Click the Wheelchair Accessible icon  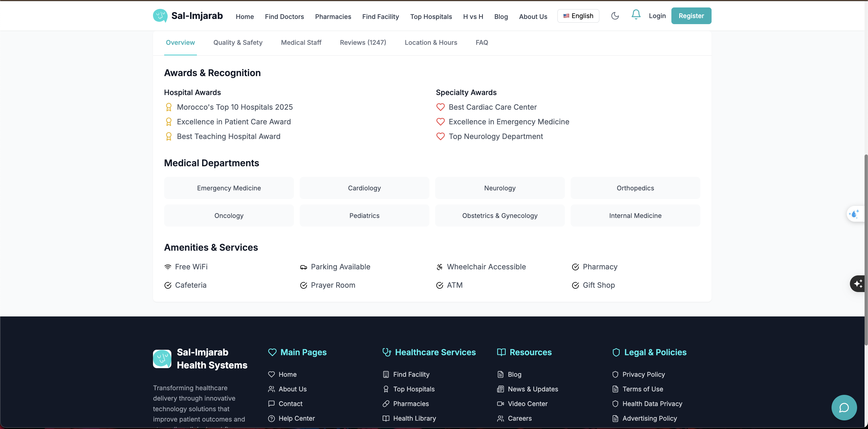coord(439,267)
